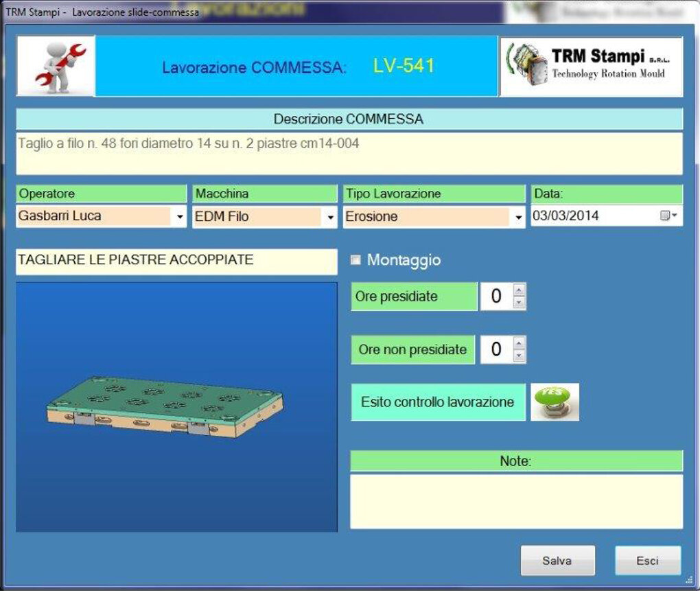The height and width of the screenshot is (591, 700).
Task: Click the window resize grip corner
Action: 689,580
